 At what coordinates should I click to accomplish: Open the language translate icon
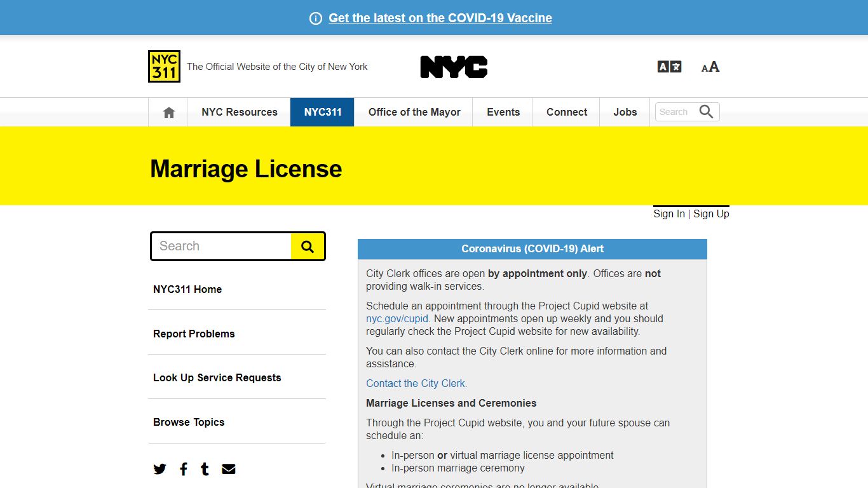(669, 67)
